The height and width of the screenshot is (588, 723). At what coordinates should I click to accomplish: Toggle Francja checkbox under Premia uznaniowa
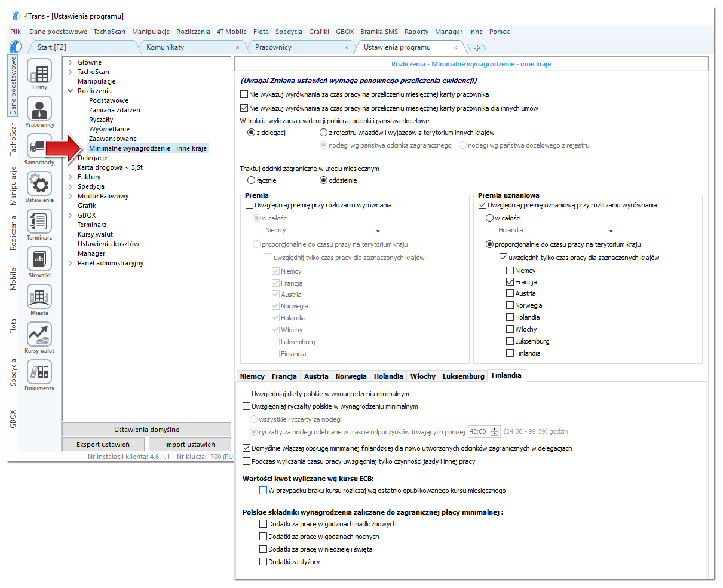(x=510, y=282)
